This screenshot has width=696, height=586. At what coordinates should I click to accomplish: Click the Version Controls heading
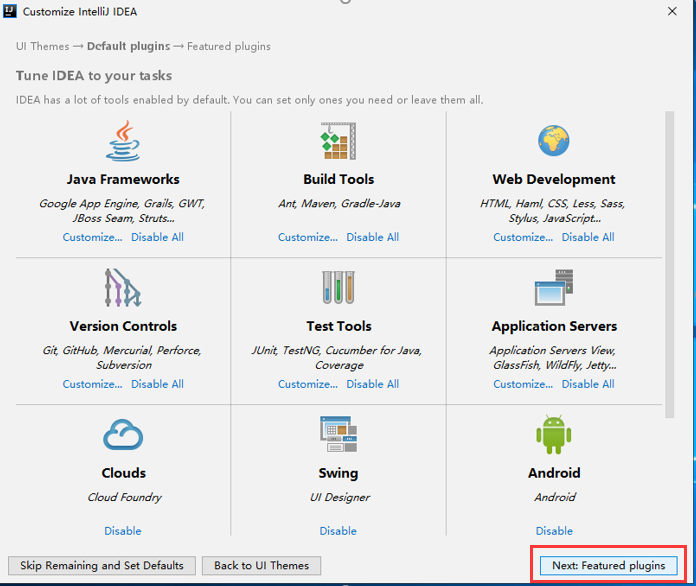pos(123,326)
